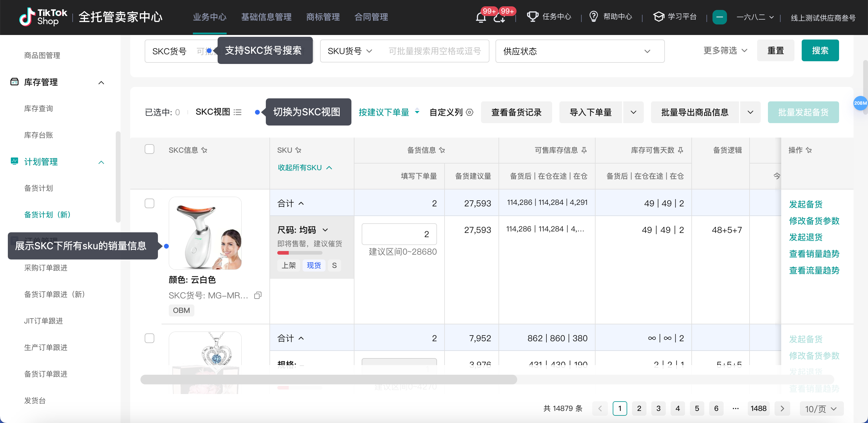868x423 pixels.
Task: Open the notification bell icon
Action: pos(481,17)
